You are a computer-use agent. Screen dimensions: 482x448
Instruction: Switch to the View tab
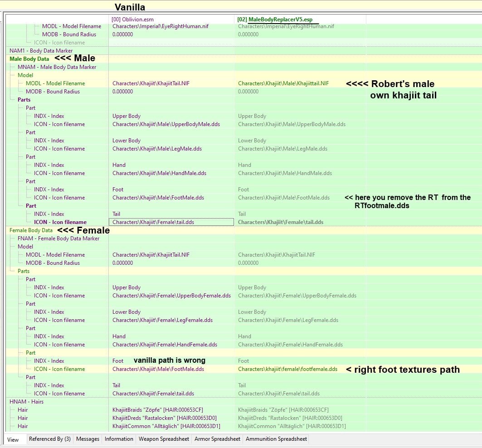(13, 439)
